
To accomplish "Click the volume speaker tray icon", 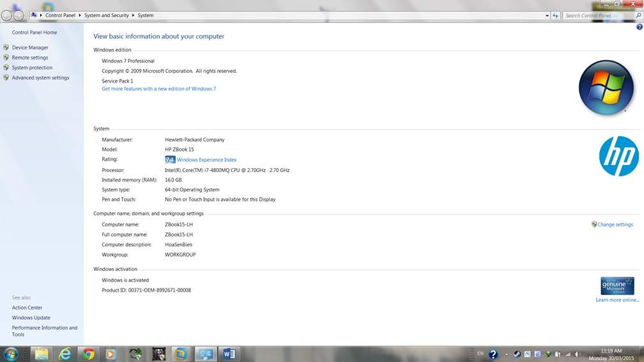I will [x=577, y=354].
